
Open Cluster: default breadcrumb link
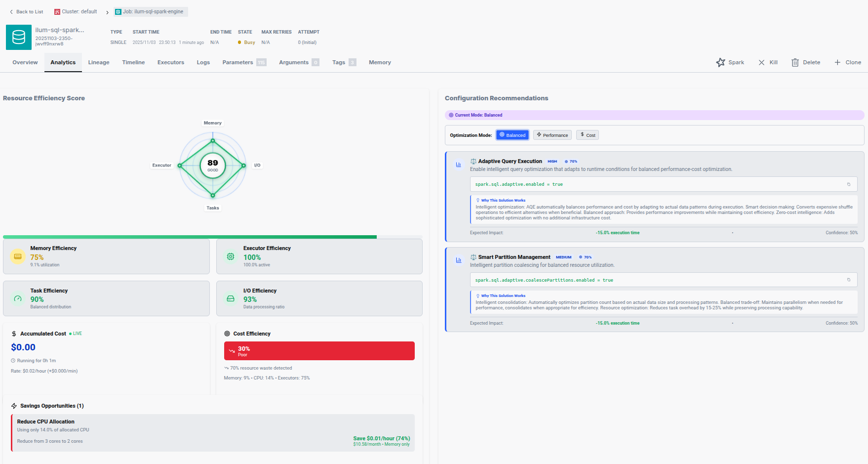pyautogui.click(x=76, y=12)
